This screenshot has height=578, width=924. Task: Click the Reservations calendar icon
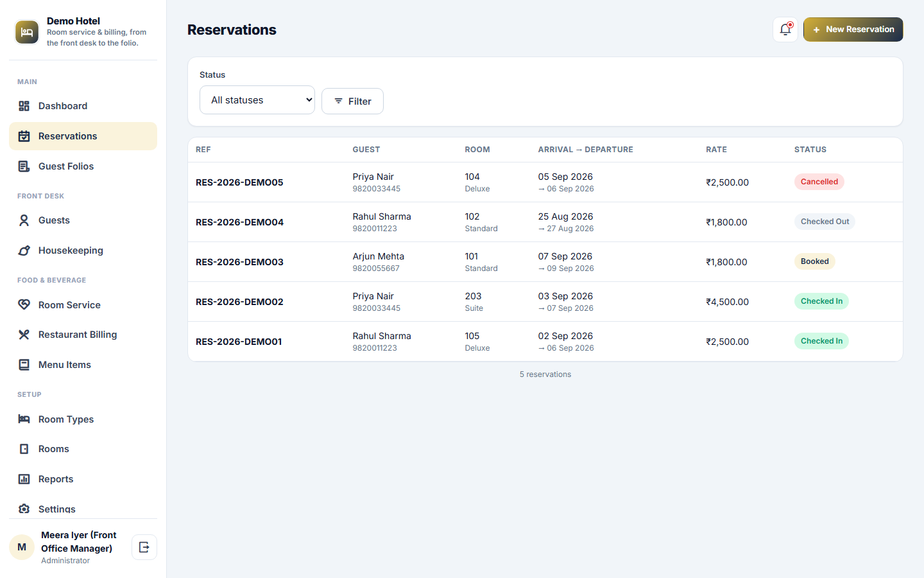point(24,136)
